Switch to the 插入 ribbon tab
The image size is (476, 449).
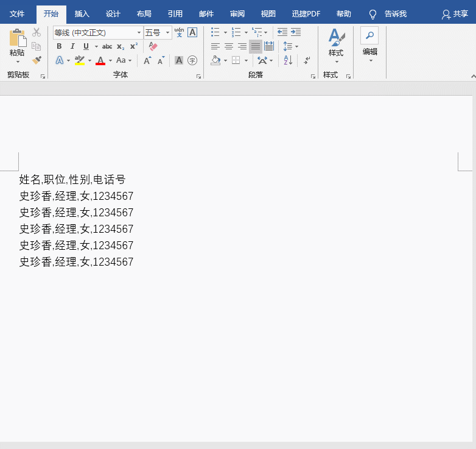click(x=82, y=14)
